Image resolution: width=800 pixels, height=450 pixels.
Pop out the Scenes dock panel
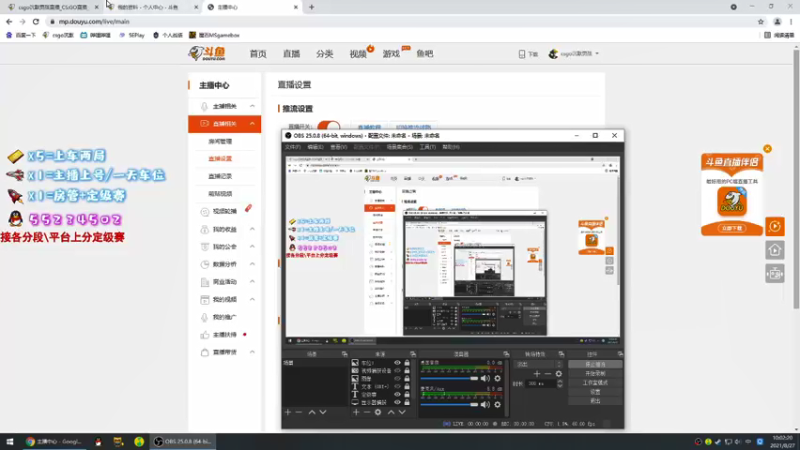pos(345,354)
